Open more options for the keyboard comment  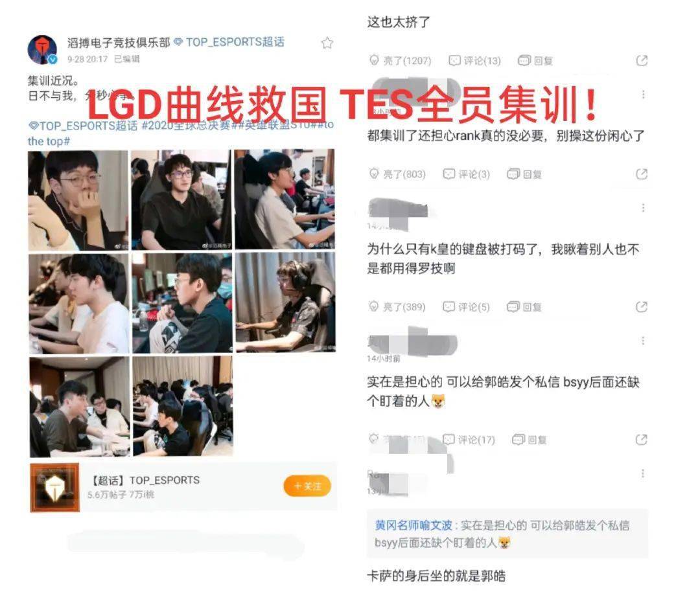pyautogui.click(x=643, y=208)
